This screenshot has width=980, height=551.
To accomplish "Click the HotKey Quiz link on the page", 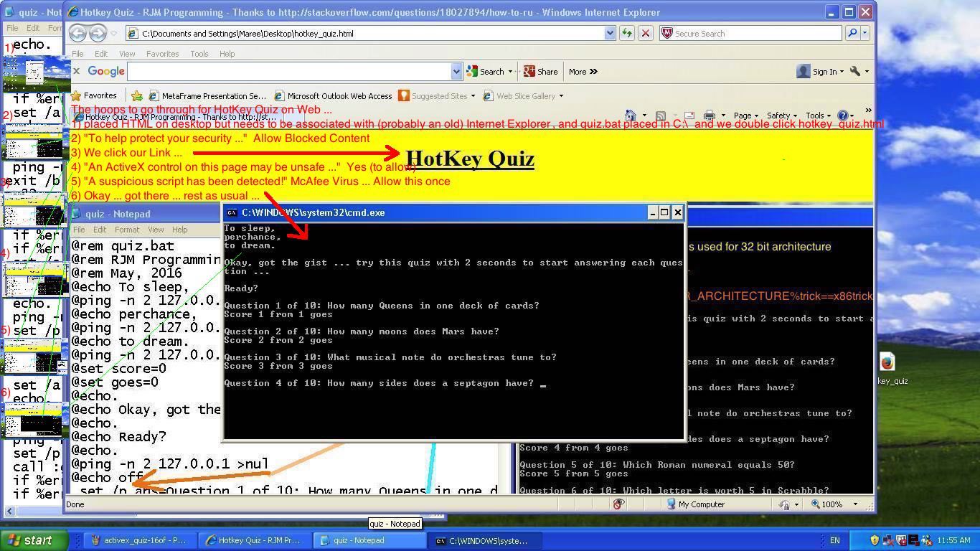I will [x=470, y=159].
